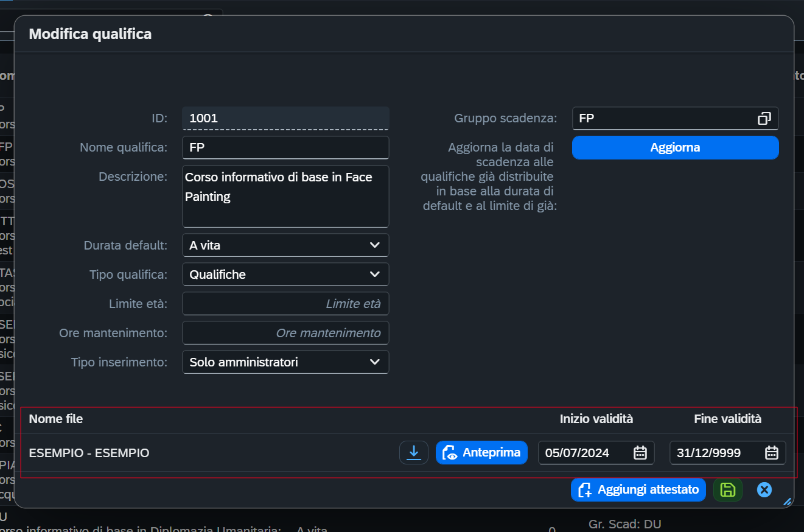Image resolution: width=804 pixels, height=532 pixels.
Task: Grab the dialog resize handle corner
Action: (x=787, y=502)
